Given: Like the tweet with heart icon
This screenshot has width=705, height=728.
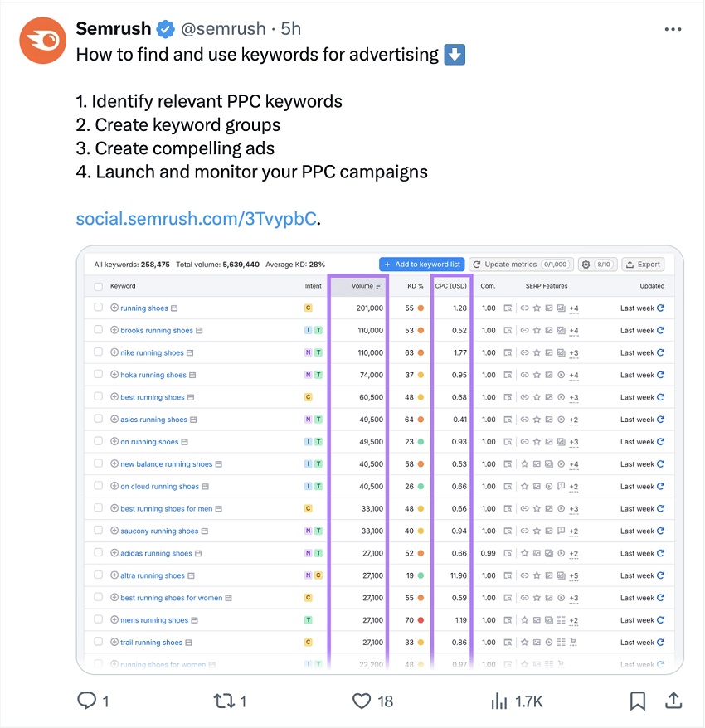Looking at the screenshot, I should pyautogui.click(x=362, y=701).
